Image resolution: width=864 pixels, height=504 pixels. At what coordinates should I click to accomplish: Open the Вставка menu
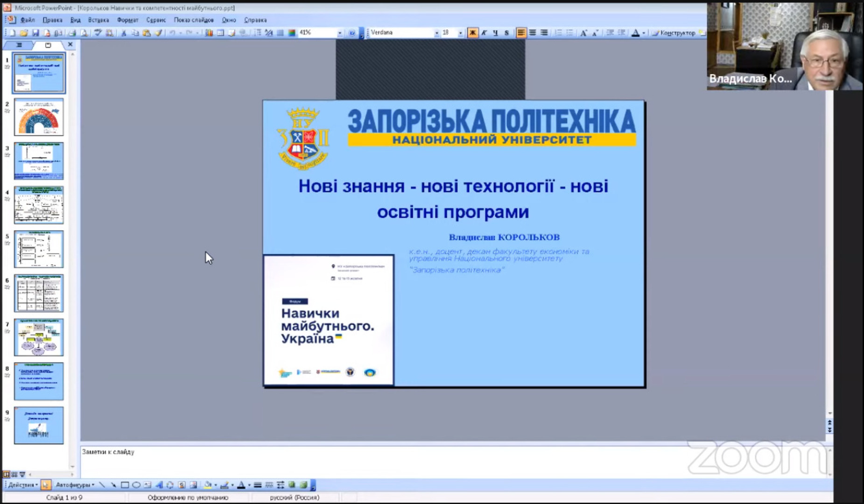click(x=98, y=20)
